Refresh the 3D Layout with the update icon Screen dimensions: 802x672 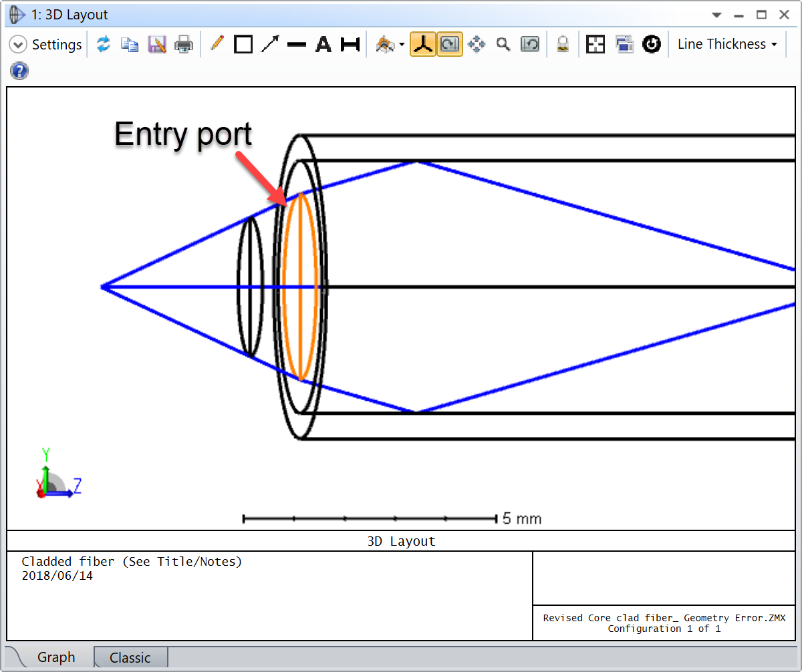coord(103,45)
